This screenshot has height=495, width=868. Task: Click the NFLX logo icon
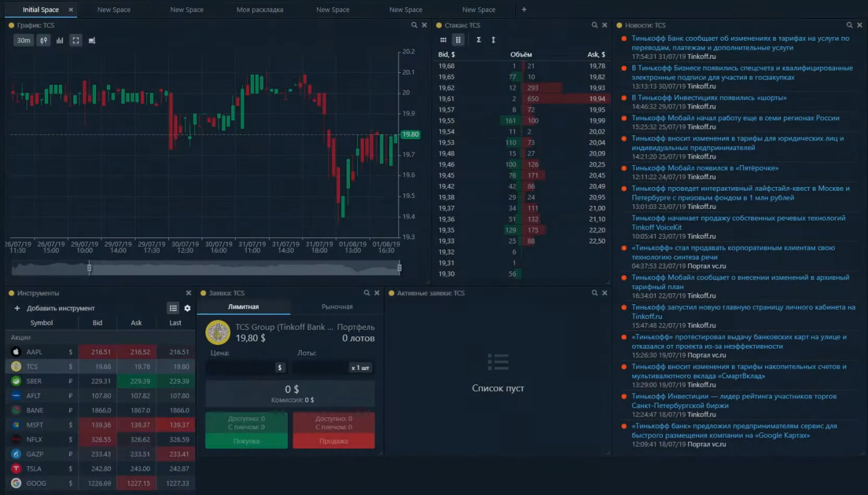pyautogui.click(x=16, y=439)
